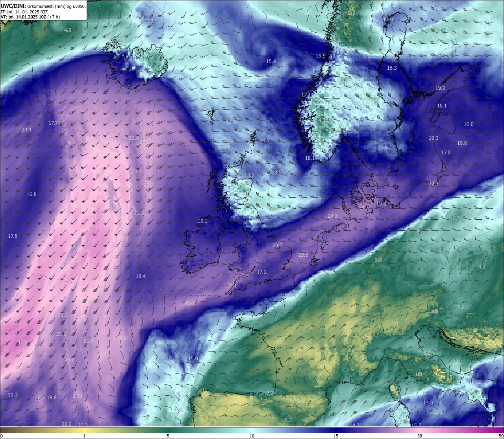Image resolution: width=504 pixels, height=439 pixels.
Task: Click the '19.9' value near Finland
Action: point(440,88)
